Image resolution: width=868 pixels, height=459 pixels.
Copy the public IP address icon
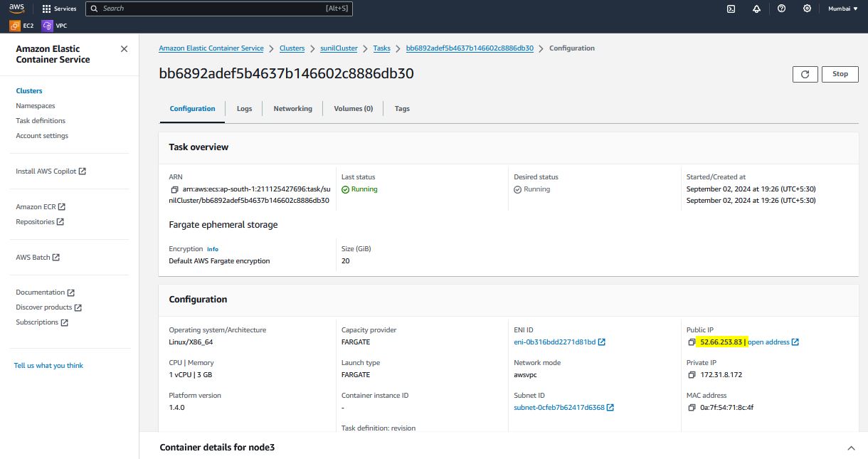click(692, 342)
